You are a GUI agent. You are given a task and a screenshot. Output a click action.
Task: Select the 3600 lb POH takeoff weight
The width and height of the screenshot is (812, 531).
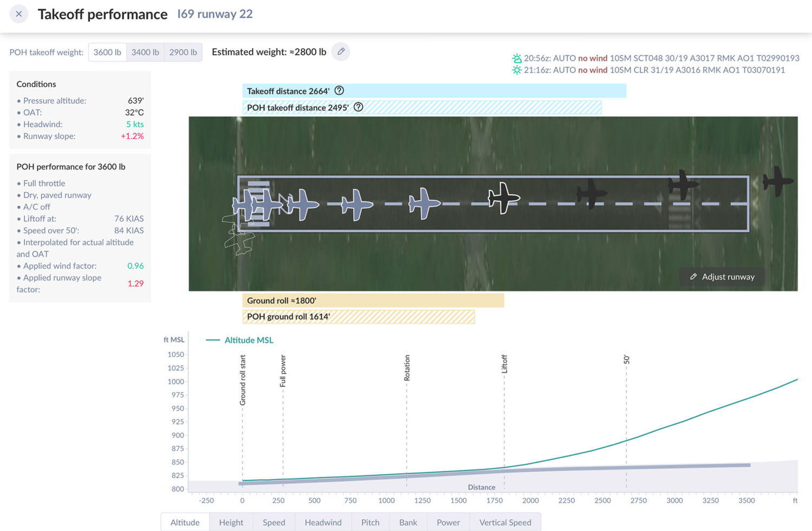click(x=107, y=52)
